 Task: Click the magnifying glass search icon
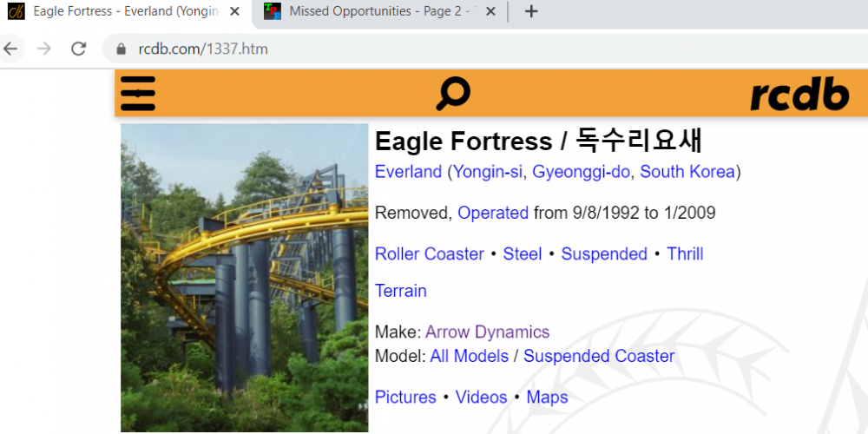pos(452,94)
